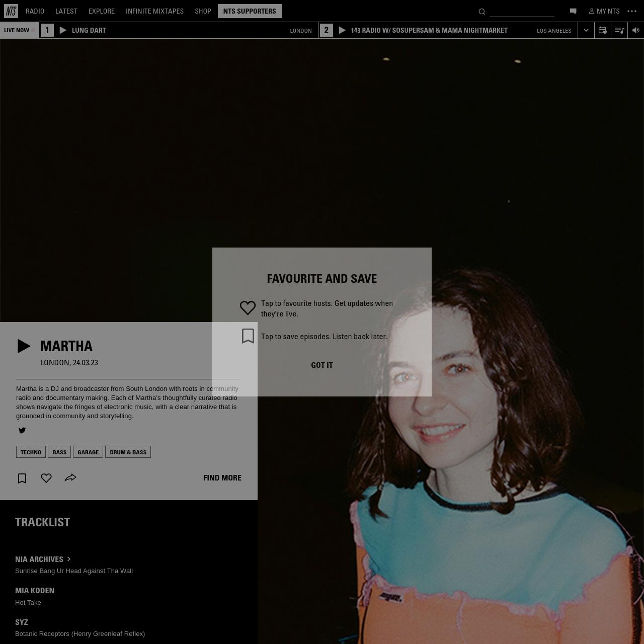Open MY NTS account

604,11
